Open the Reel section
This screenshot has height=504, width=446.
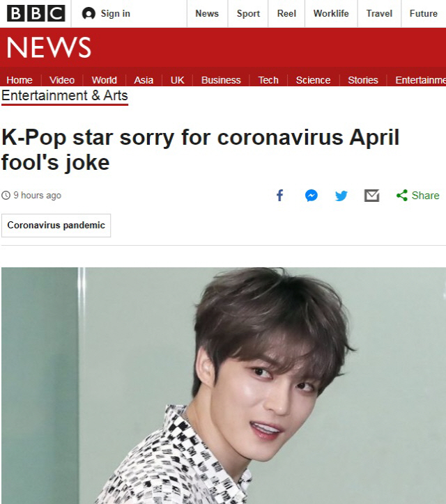point(286,13)
